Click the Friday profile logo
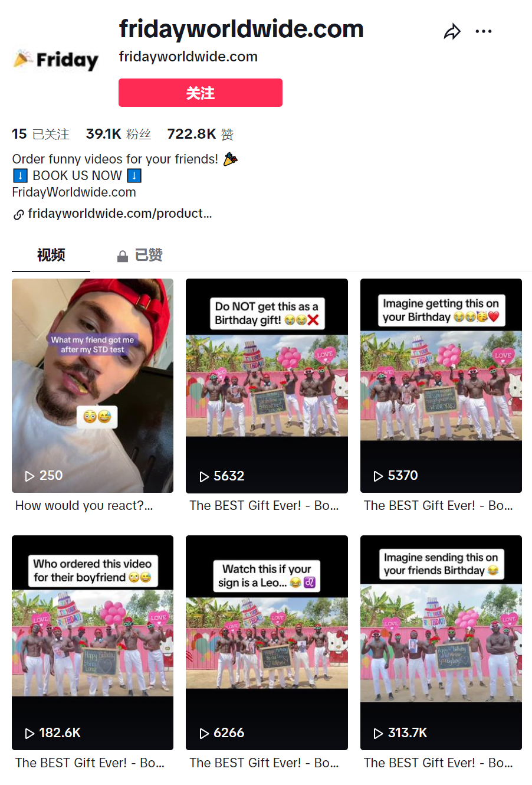The width and height of the screenshot is (532, 785). pyautogui.click(x=56, y=59)
